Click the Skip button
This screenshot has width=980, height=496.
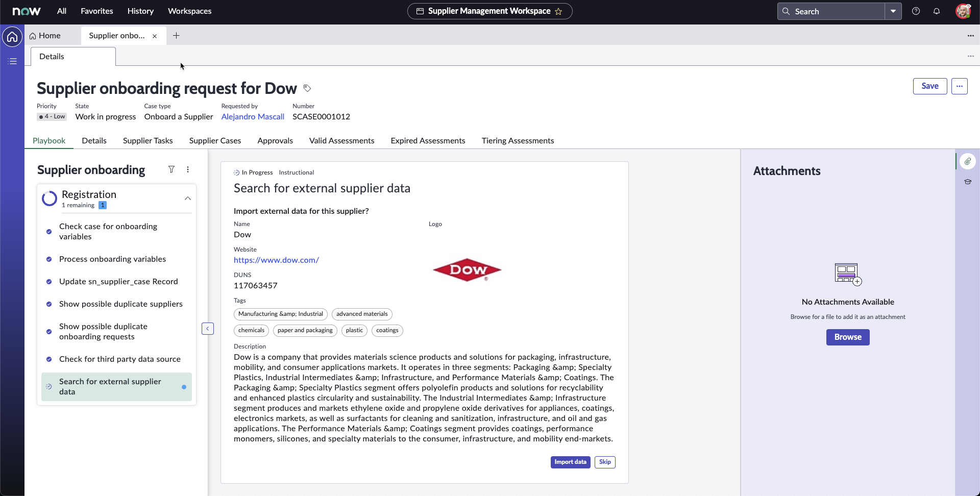click(x=605, y=462)
